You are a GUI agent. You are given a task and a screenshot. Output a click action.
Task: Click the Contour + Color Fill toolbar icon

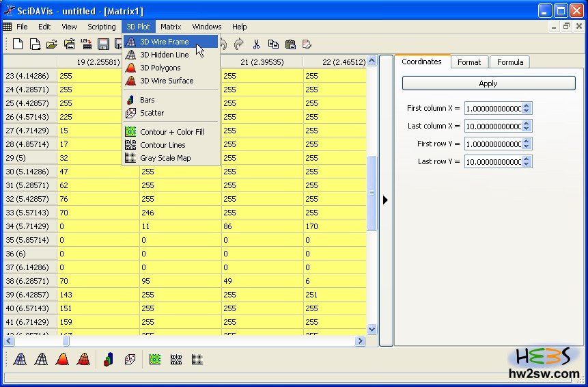pos(155,359)
